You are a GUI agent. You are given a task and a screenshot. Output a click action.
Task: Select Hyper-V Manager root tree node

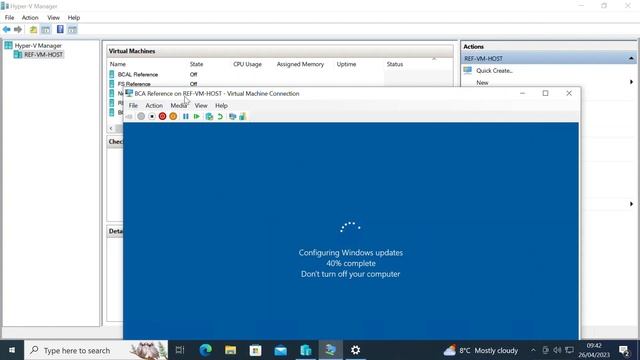[x=38, y=46]
